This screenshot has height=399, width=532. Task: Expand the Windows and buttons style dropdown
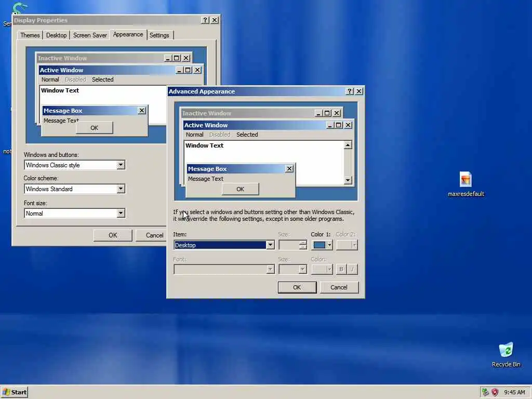[x=121, y=165]
